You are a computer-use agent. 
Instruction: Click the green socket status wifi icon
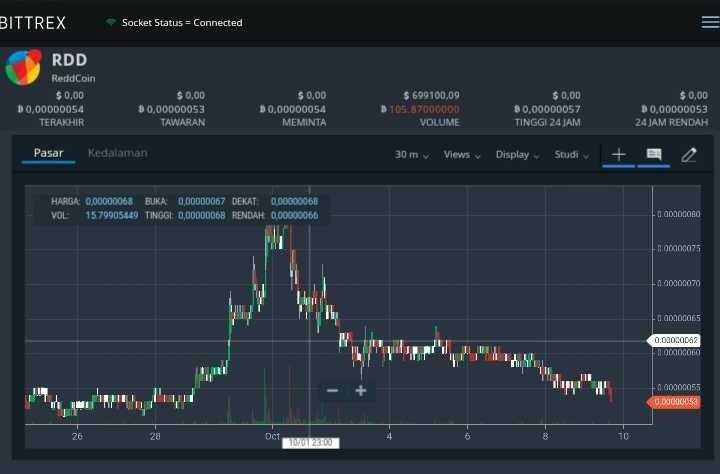pos(111,22)
